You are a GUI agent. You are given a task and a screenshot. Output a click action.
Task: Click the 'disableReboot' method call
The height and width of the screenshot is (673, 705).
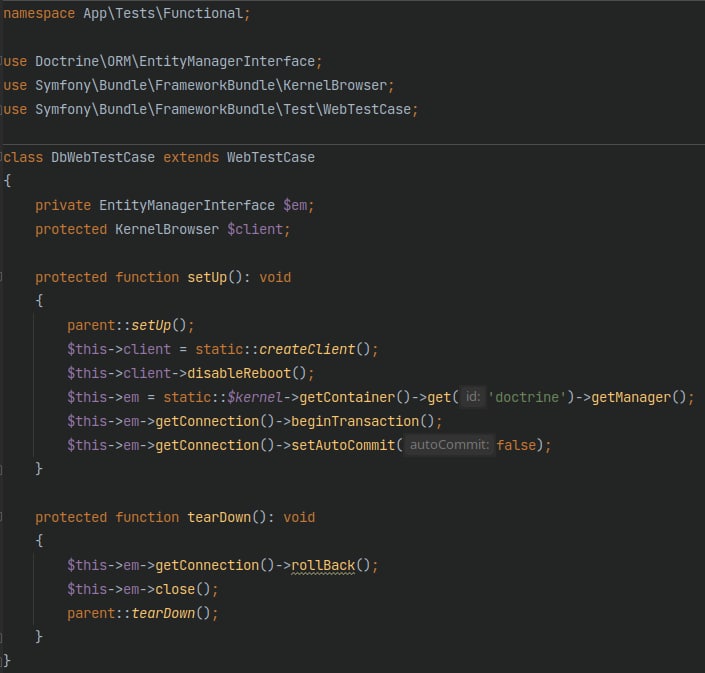[x=239, y=373]
